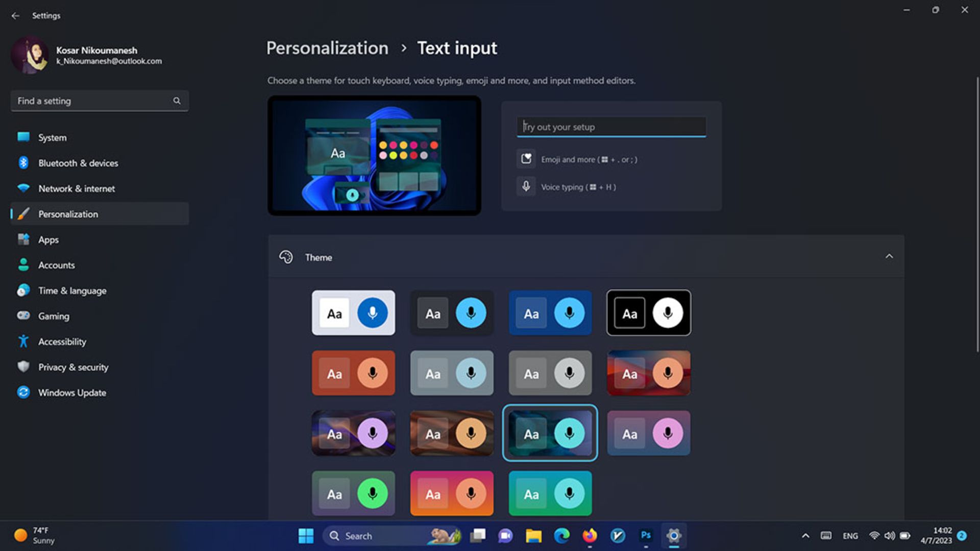This screenshot has height=551, width=980.
Task: Select the currently highlighted teal theme
Action: point(550,433)
